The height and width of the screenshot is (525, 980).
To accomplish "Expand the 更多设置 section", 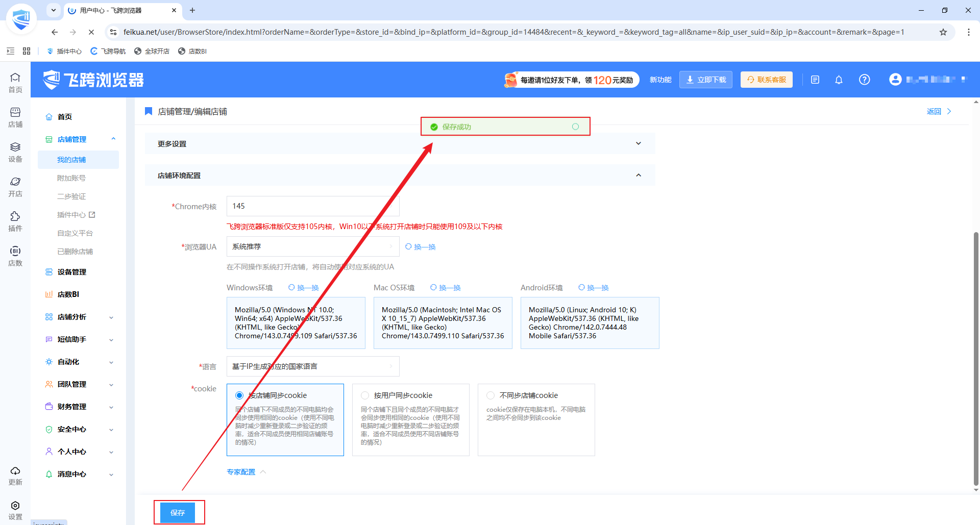I will 400,144.
